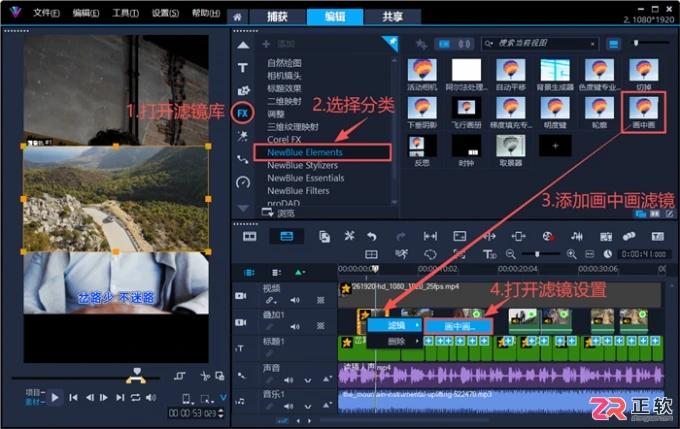
Task: Expand the 滤镜 context submenu
Action: coord(395,325)
